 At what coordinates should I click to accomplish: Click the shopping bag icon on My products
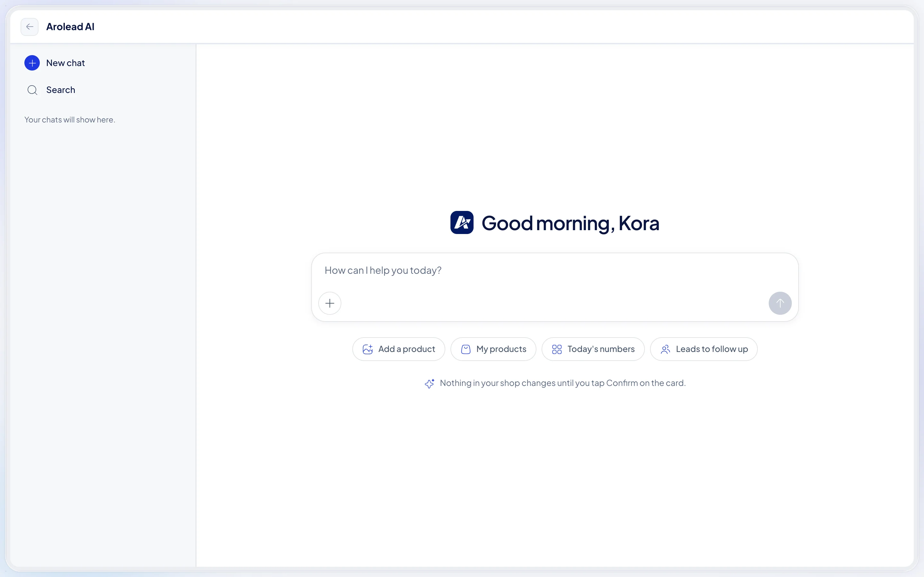(x=466, y=349)
